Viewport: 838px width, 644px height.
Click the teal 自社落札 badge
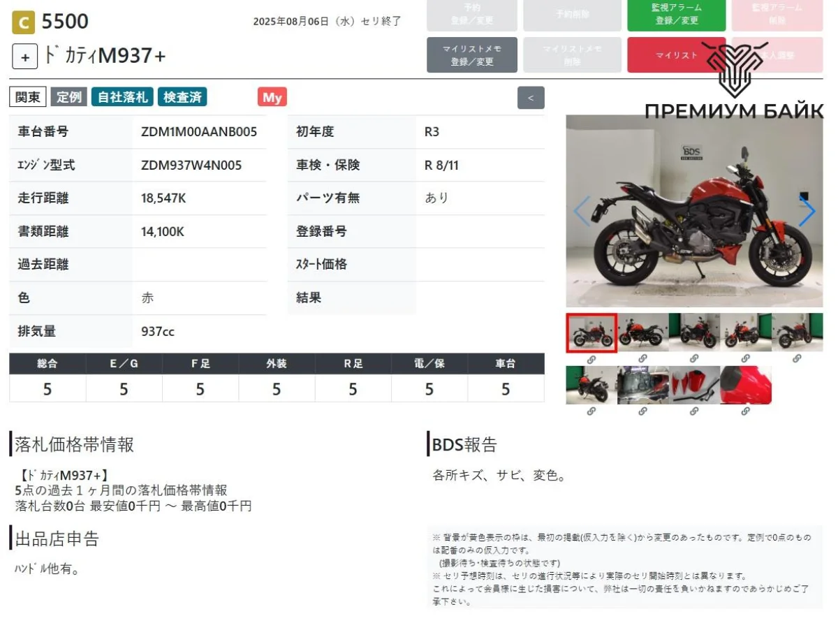122,97
